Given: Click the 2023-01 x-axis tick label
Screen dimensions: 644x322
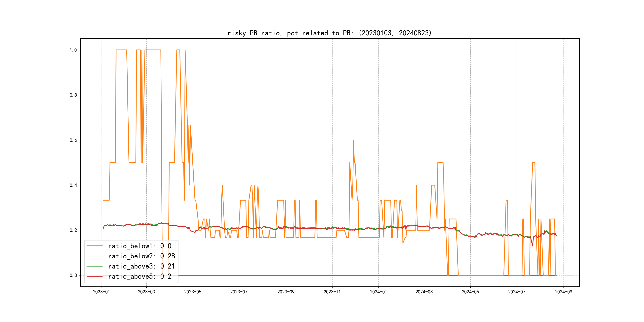Looking at the screenshot, I should click(101, 292).
